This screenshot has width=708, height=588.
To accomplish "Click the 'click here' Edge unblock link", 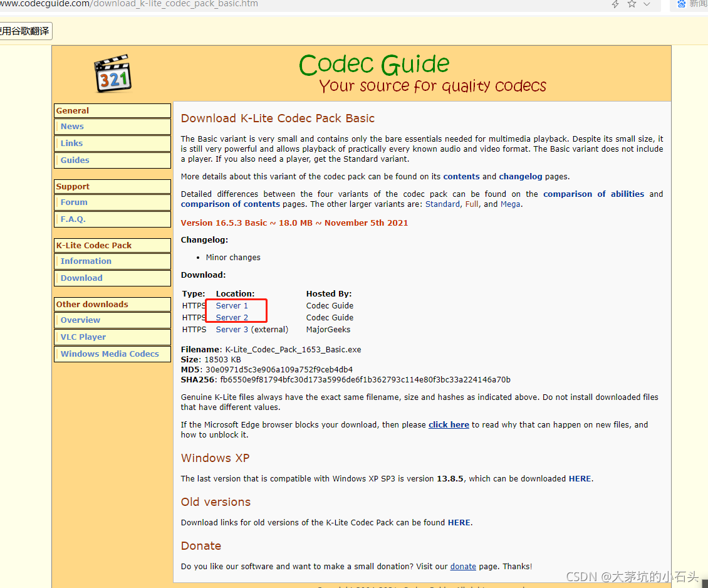I will coord(449,425).
